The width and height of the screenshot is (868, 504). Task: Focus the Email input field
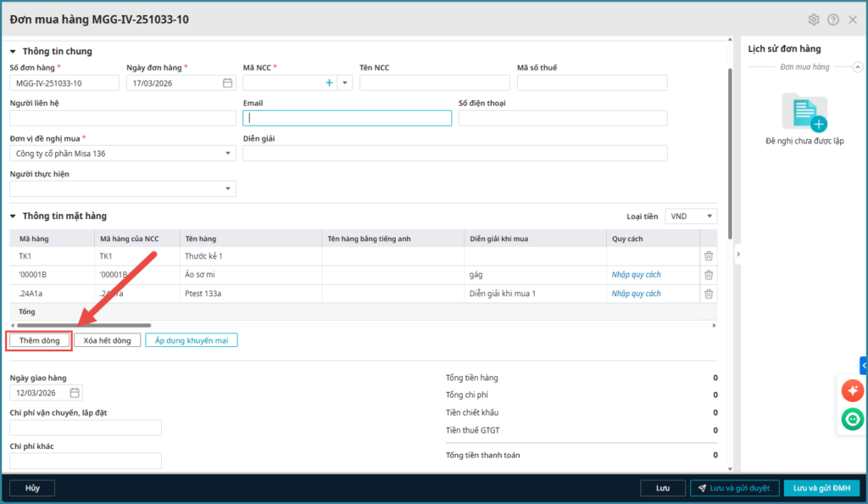click(347, 119)
